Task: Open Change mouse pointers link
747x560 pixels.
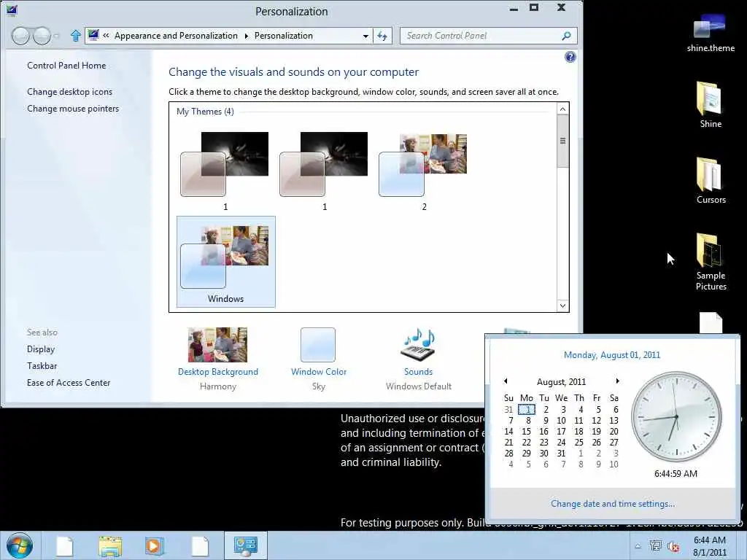Action: [73, 109]
